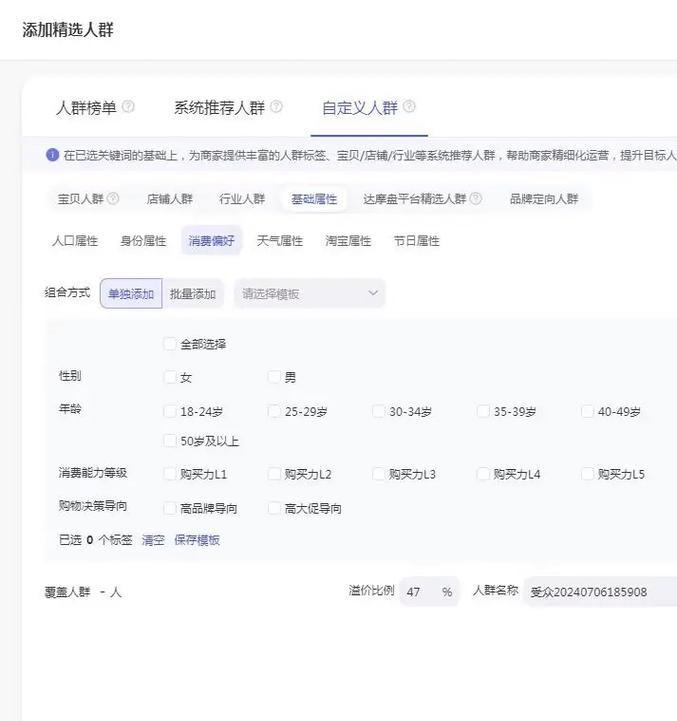The image size is (677, 721).
Task: Open the 人群榜单 tab
Action: point(86,108)
